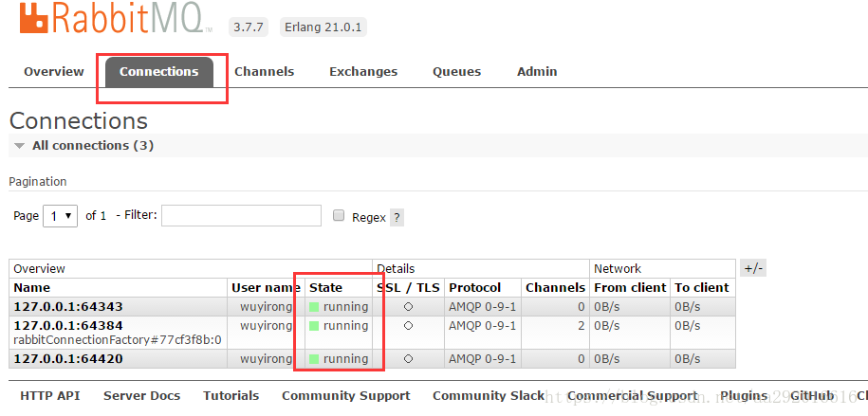Click the Regex help question mark
The width and height of the screenshot is (868, 416).
click(397, 217)
